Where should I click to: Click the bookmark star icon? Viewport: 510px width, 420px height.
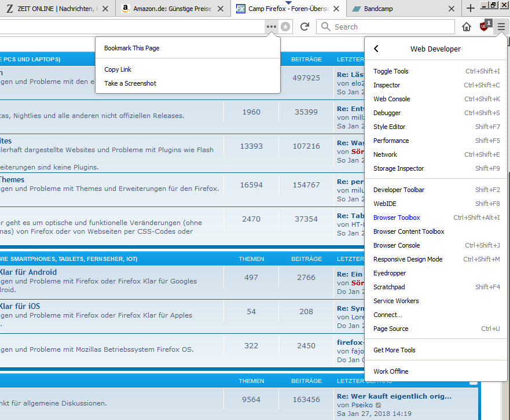285,27
